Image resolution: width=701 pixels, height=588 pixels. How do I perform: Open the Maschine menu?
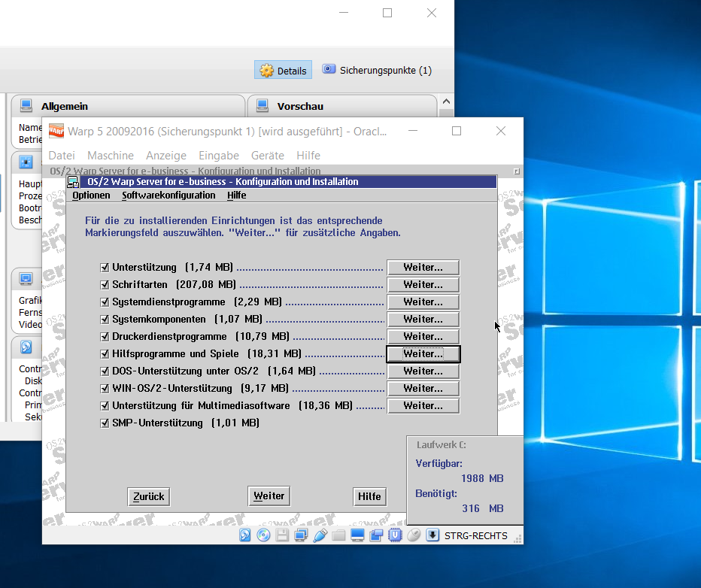[111, 156]
